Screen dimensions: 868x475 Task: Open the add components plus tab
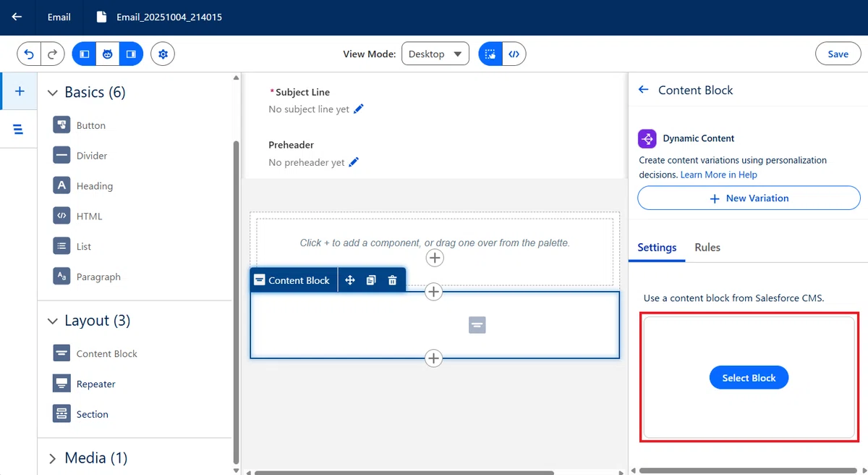pos(20,91)
